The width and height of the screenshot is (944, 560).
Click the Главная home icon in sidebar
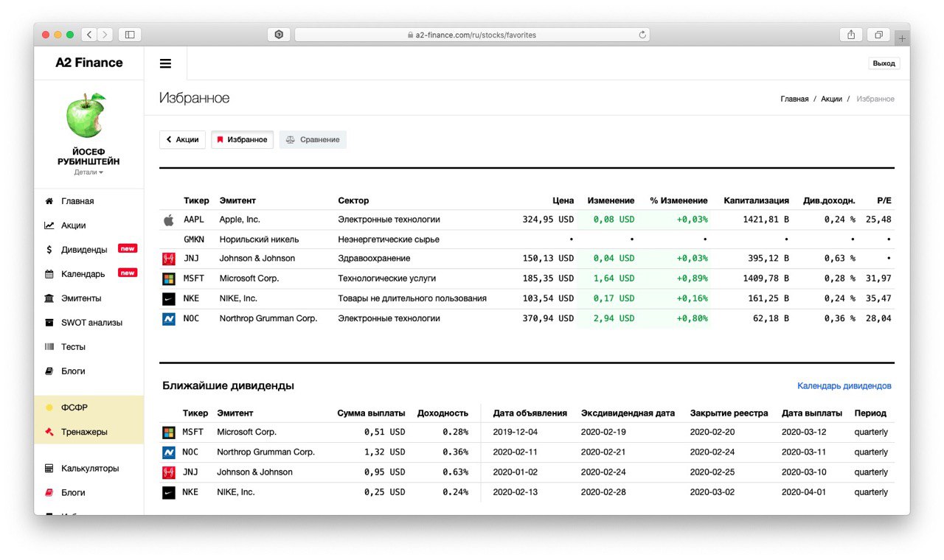pos(49,201)
